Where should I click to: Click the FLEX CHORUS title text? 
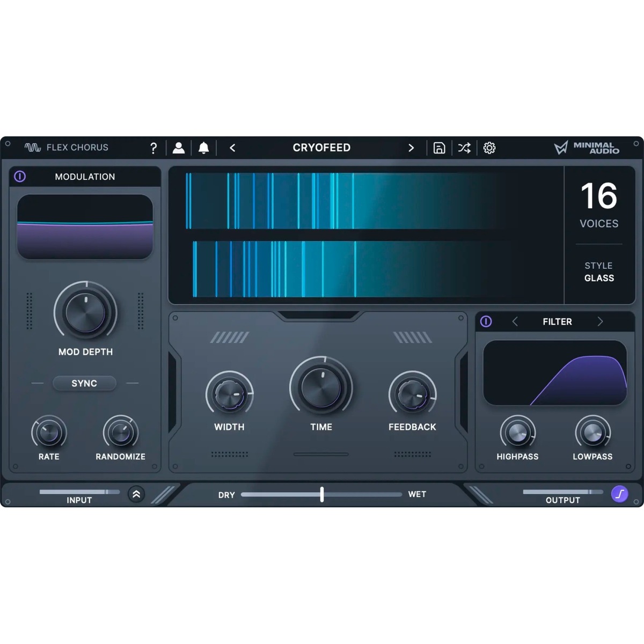[x=77, y=148]
